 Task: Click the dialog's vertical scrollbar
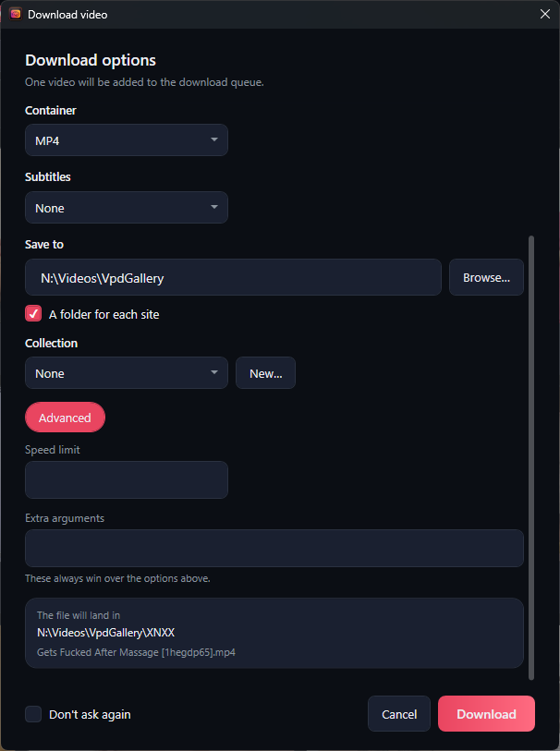tap(530, 457)
